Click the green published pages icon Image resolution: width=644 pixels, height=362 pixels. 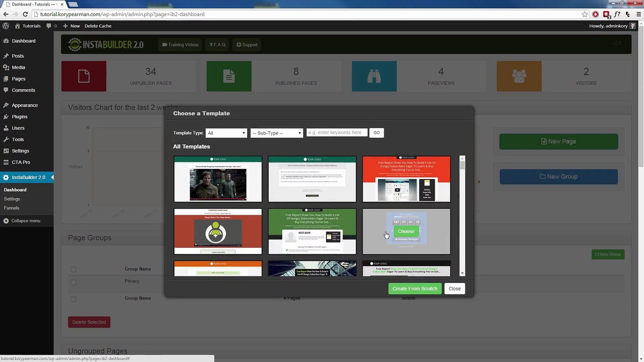229,76
